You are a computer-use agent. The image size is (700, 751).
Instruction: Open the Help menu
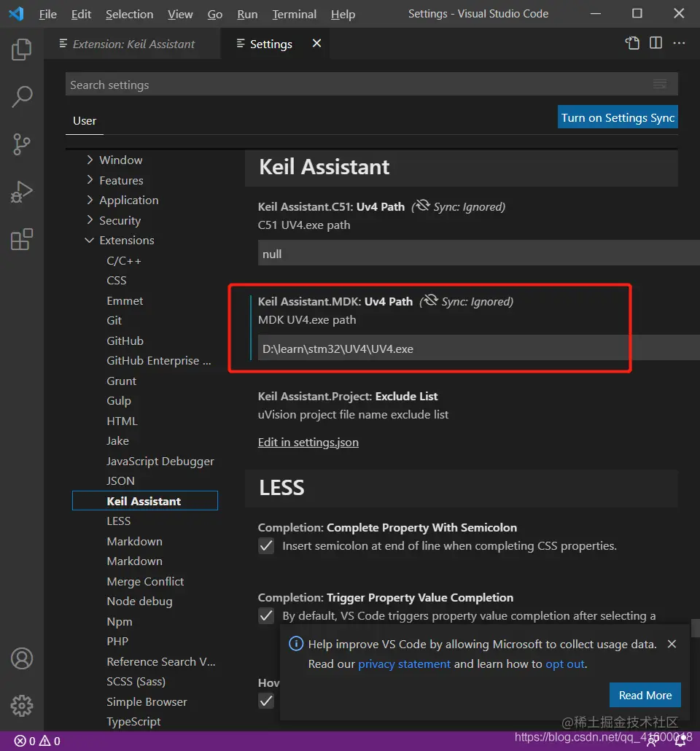pyautogui.click(x=343, y=15)
